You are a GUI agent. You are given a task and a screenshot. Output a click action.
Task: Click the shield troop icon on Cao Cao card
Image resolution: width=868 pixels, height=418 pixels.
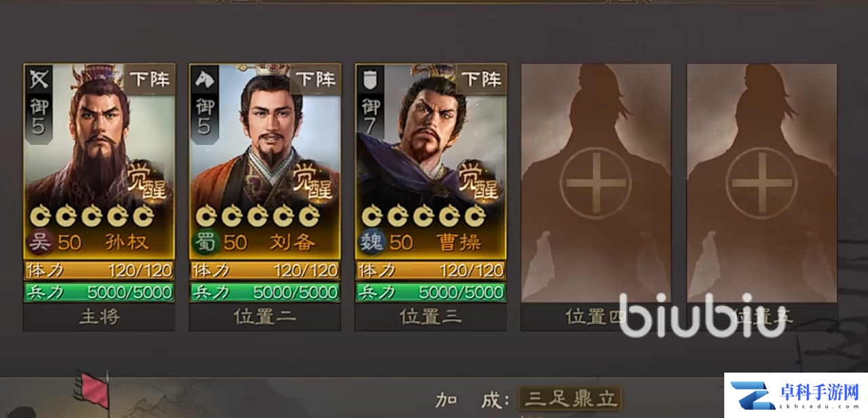(370, 81)
